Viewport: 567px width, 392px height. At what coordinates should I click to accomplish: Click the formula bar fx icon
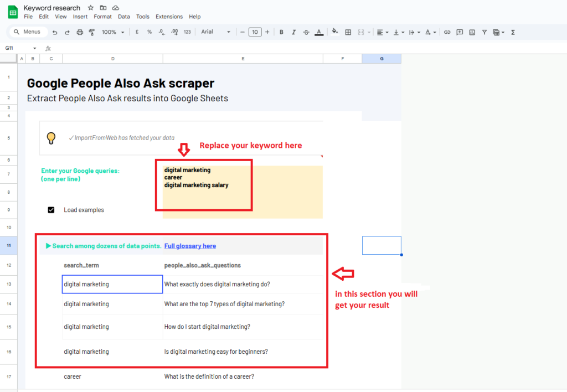48,48
